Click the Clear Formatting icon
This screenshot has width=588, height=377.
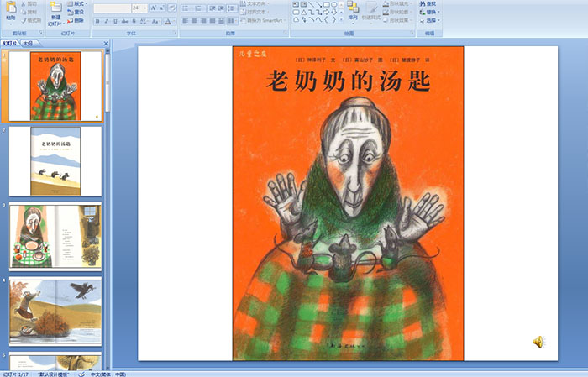[x=172, y=8]
